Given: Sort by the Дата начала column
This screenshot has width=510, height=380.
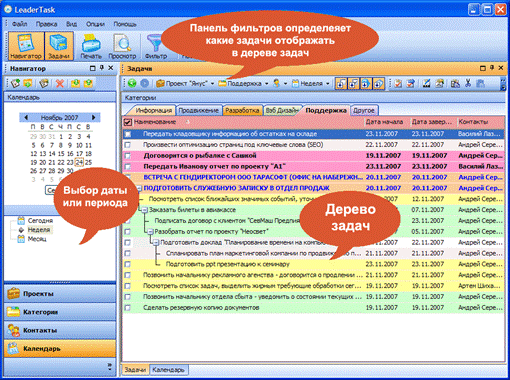Looking at the screenshot, I should click(385, 122).
